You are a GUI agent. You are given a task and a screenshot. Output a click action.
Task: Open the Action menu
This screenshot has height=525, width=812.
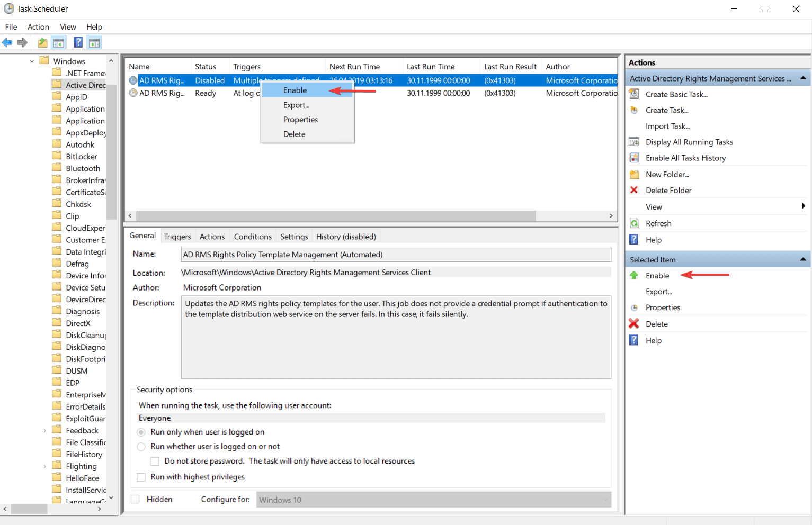[x=38, y=26]
